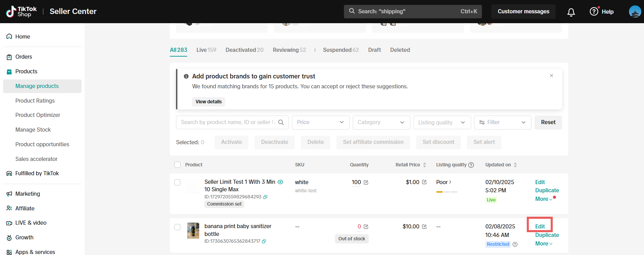Tick the Seller Limit Test product checkbox
Image resolution: width=644 pixels, height=255 pixels.
177,182
